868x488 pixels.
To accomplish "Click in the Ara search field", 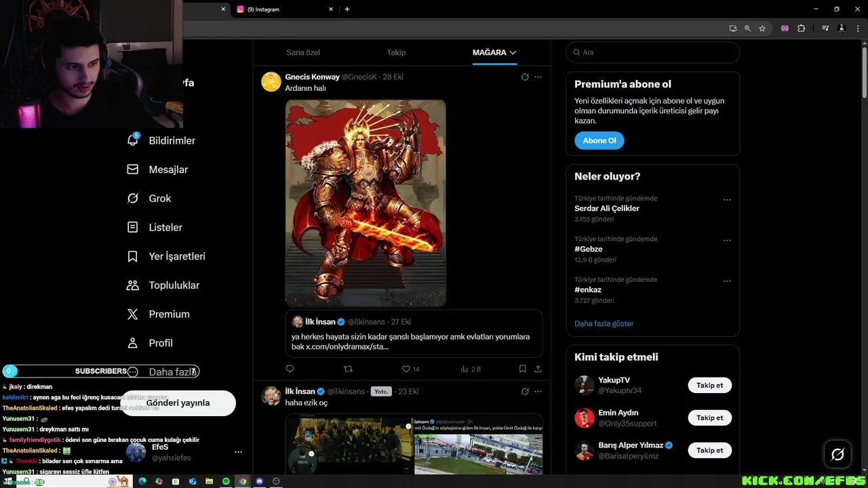I will [652, 52].
